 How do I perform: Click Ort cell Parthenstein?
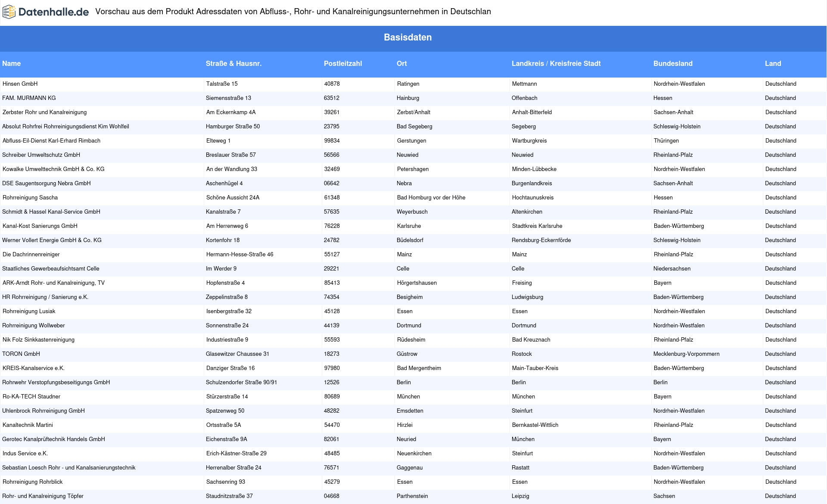pyautogui.click(x=412, y=496)
